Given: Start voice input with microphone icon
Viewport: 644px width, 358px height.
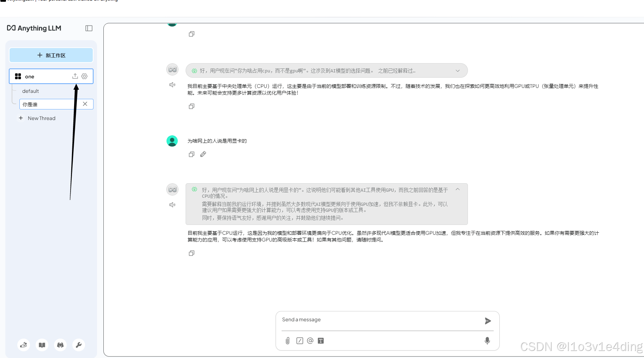Looking at the screenshot, I should 487,341.
